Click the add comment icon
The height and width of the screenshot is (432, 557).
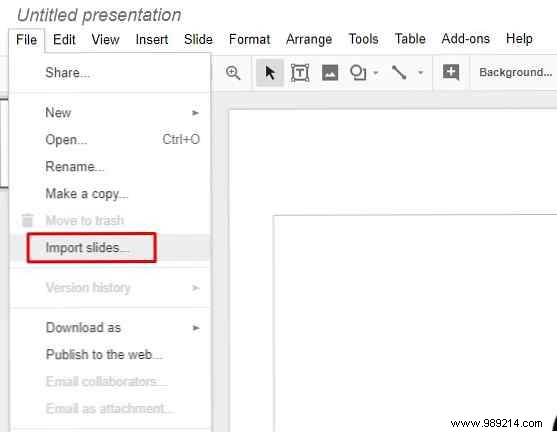[x=451, y=72]
